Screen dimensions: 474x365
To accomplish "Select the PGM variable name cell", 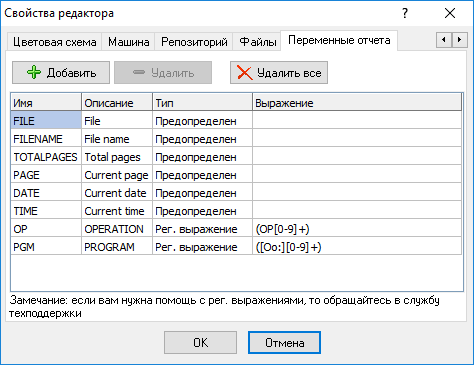I will [x=46, y=246].
